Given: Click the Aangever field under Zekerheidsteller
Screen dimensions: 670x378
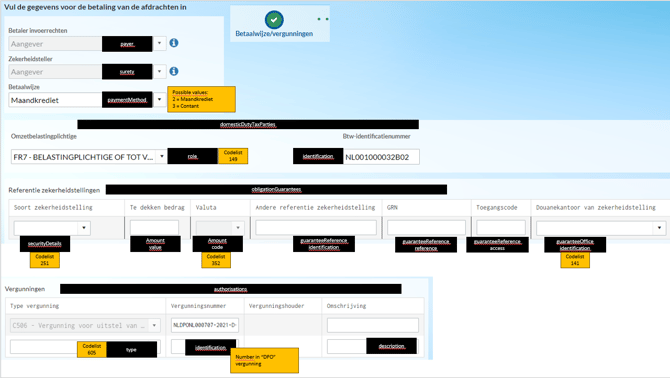Looking at the screenshot, I should 55,72.
